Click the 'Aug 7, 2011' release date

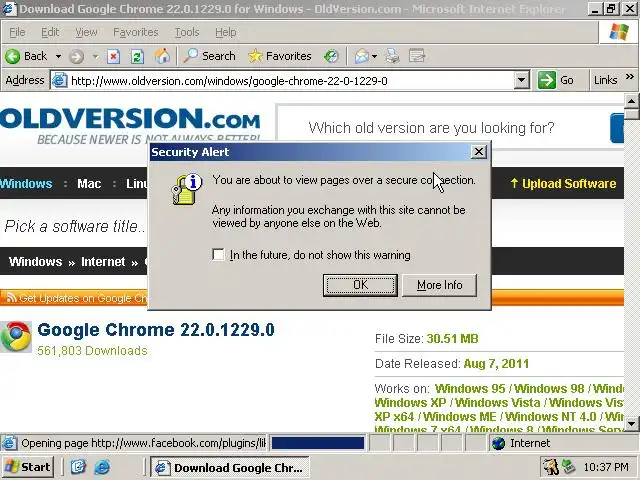(x=496, y=363)
